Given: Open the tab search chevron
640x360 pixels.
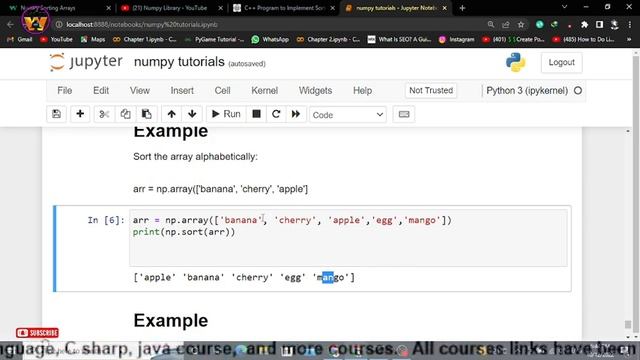Looking at the screenshot, I should click(564, 7).
